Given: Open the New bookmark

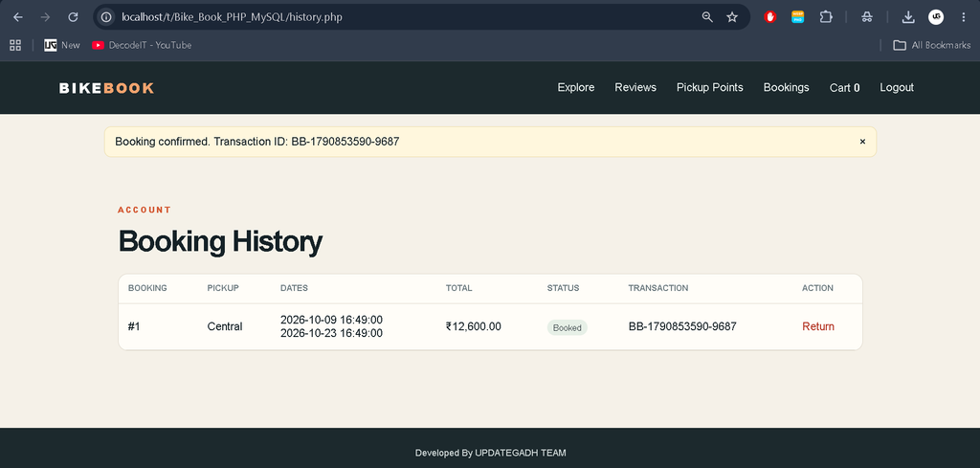Looking at the screenshot, I should (x=62, y=45).
